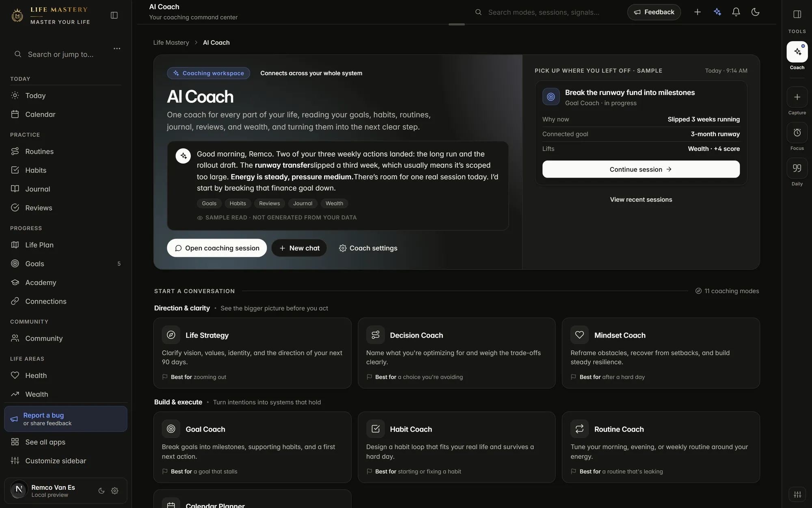Open the Mindset Coach card
Image resolution: width=812 pixels, height=508 pixels.
(x=661, y=353)
